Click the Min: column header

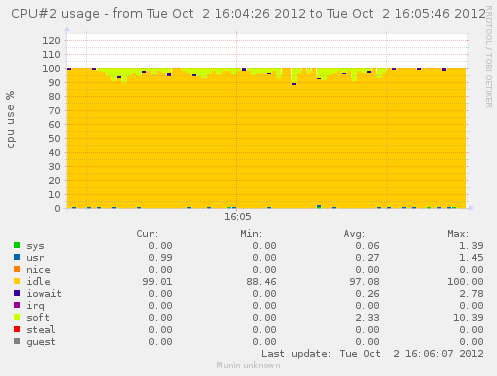pyautogui.click(x=251, y=234)
